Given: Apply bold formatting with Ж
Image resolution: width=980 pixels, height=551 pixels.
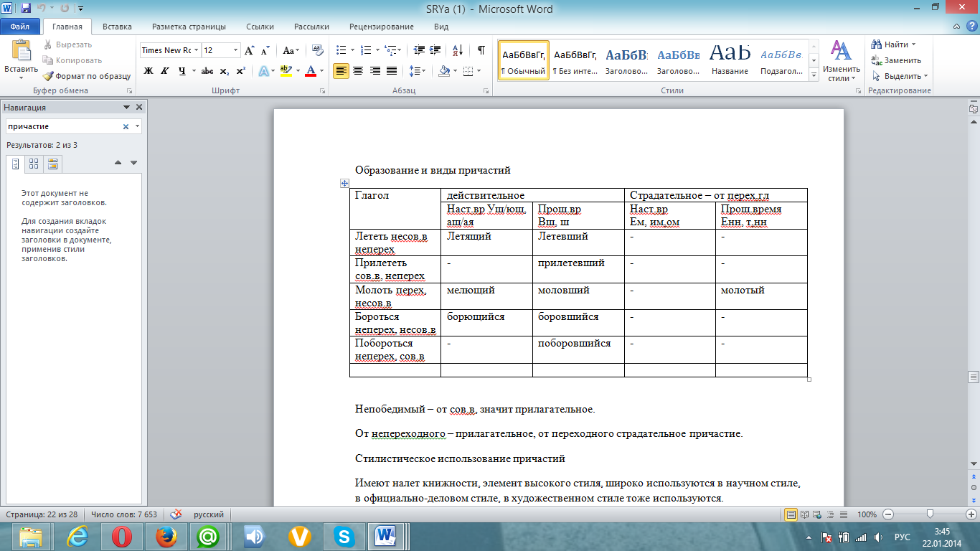Looking at the screenshot, I should (149, 71).
